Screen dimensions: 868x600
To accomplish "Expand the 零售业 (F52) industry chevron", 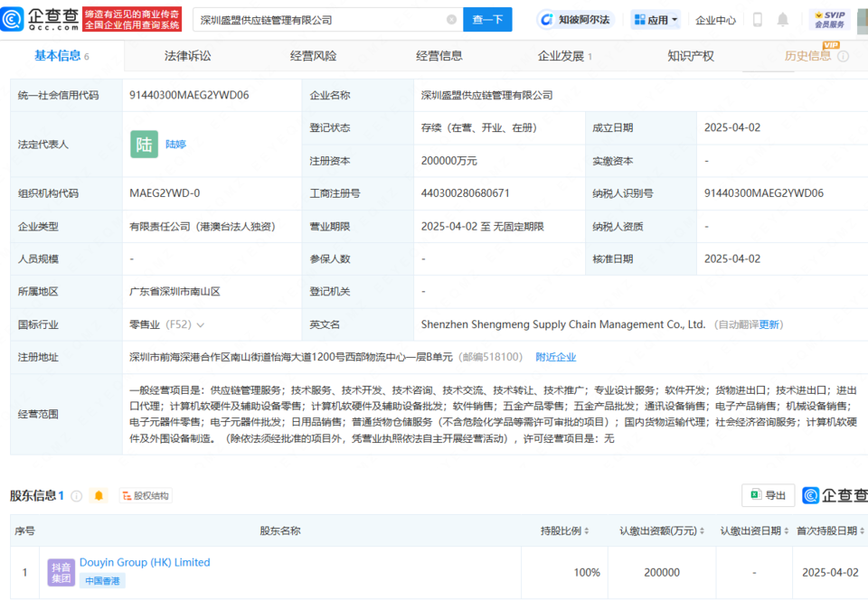I will click(200, 324).
